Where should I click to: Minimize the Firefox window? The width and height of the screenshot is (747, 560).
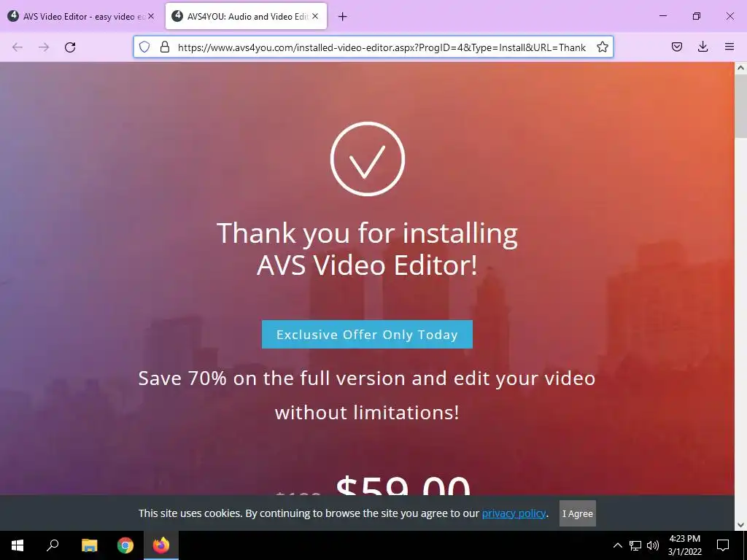click(x=662, y=16)
